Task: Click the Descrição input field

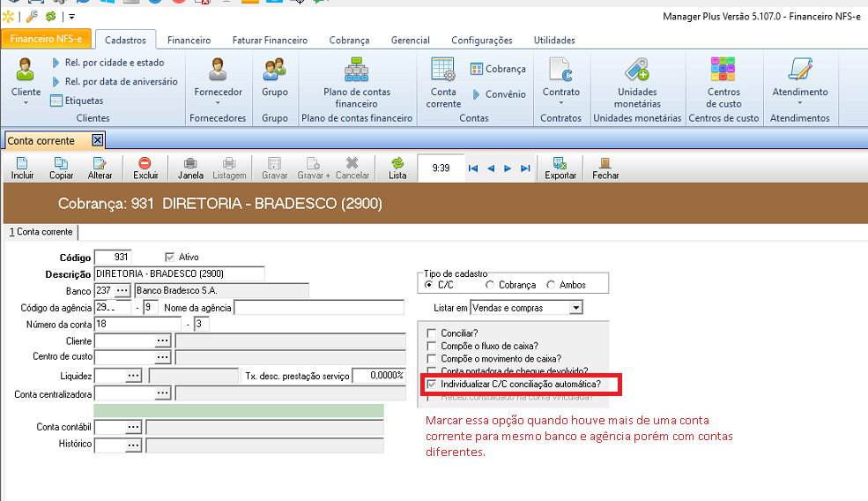Action: click(179, 273)
